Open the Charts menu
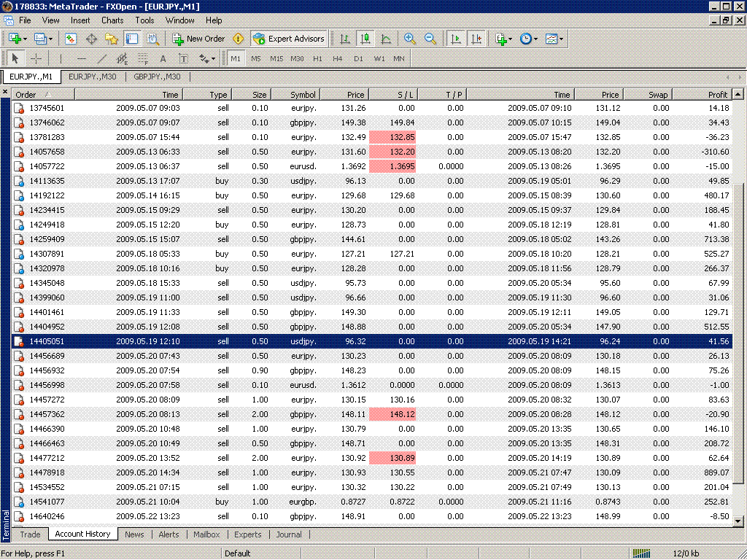The image size is (747, 560). tap(112, 20)
